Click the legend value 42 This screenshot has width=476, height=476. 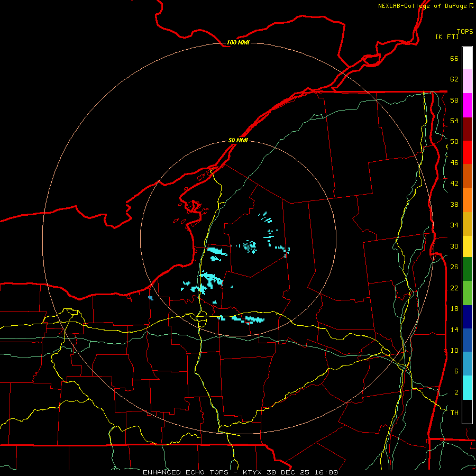point(454,184)
